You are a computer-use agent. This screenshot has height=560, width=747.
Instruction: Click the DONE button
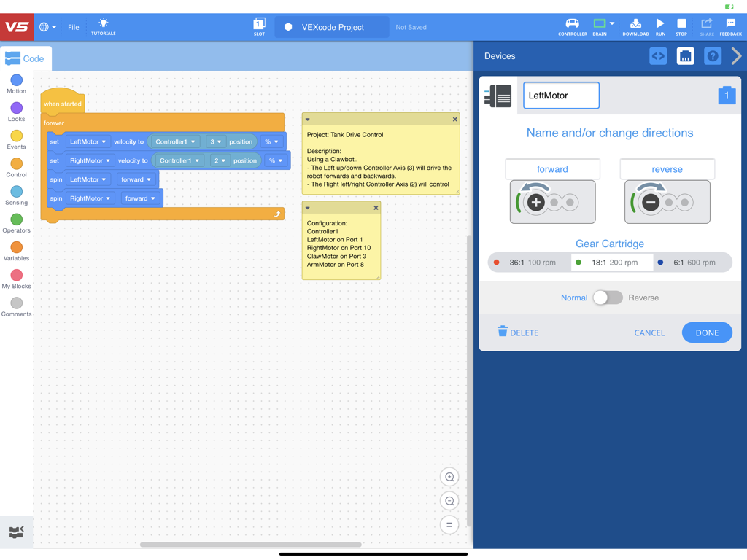pyautogui.click(x=706, y=332)
